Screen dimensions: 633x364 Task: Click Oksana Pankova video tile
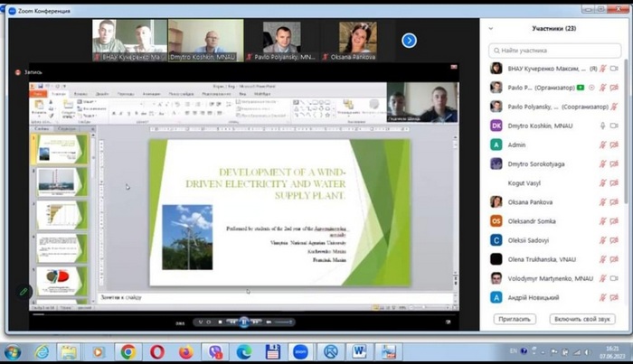[358, 41]
